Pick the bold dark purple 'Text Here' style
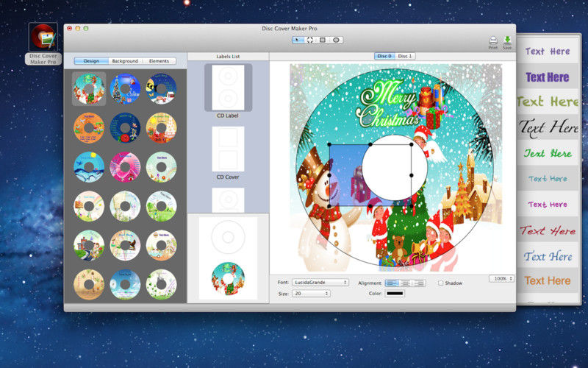Screen dimensions: 588x368 coord(548,77)
